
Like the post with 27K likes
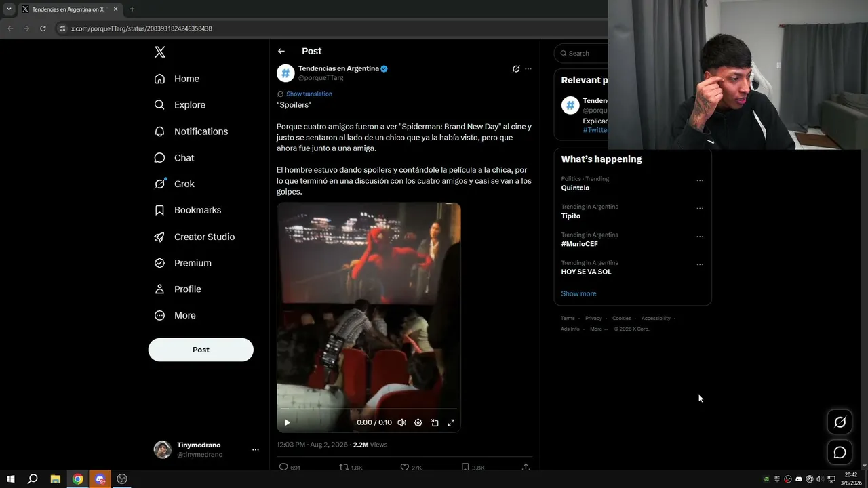(x=405, y=467)
